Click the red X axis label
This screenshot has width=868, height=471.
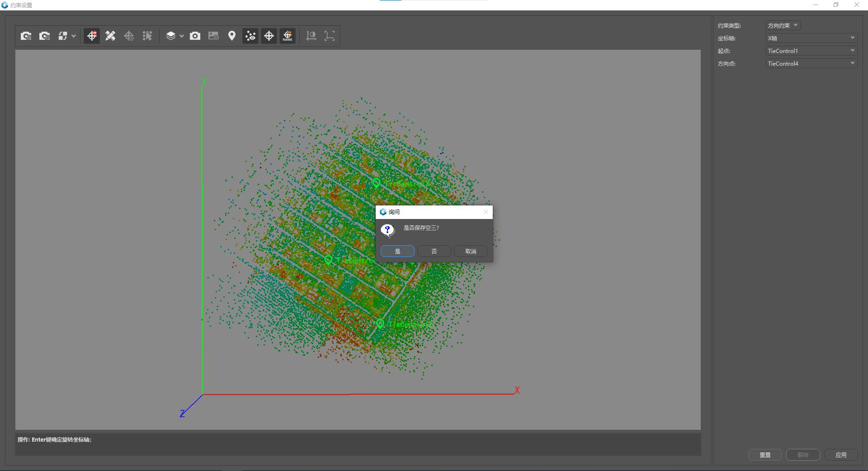pos(517,390)
